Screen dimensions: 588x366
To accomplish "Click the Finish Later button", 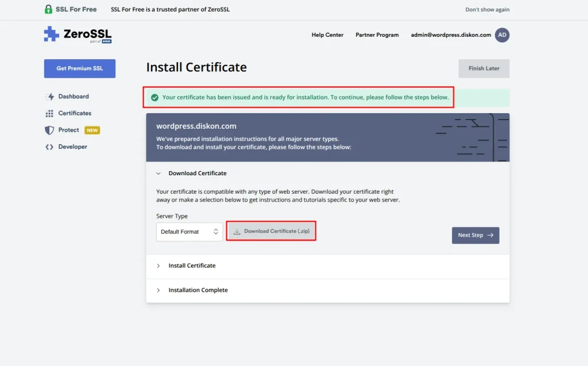I will point(483,68).
